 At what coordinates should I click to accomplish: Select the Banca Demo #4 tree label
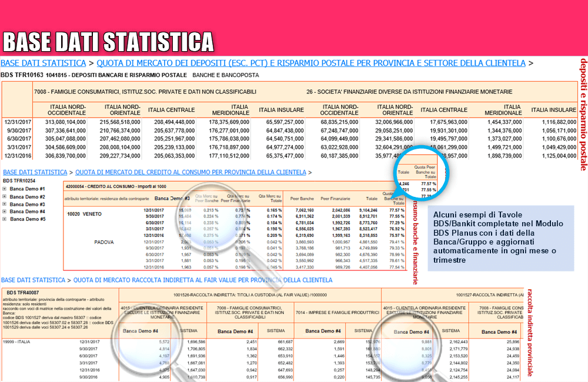coord(28,212)
